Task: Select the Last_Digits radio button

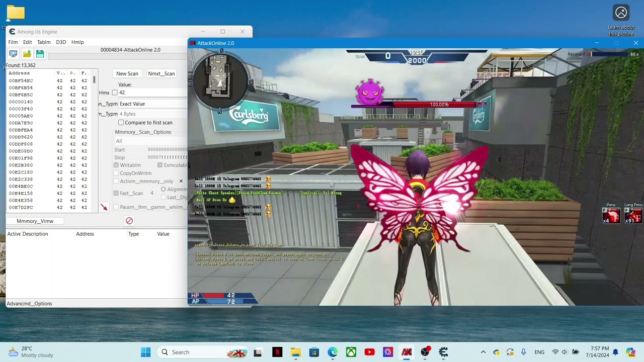Action: [x=164, y=197]
